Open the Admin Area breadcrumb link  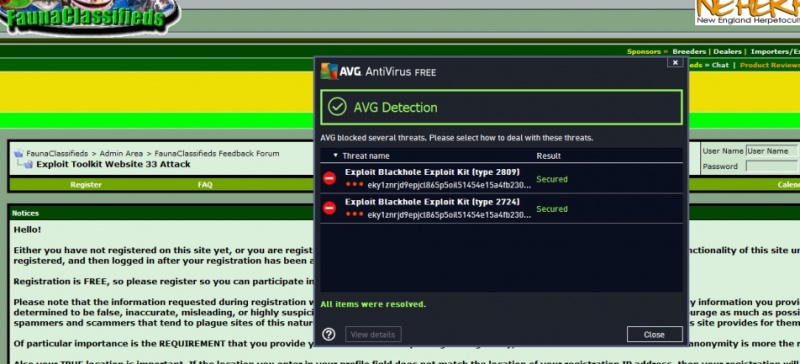tap(121, 153)
